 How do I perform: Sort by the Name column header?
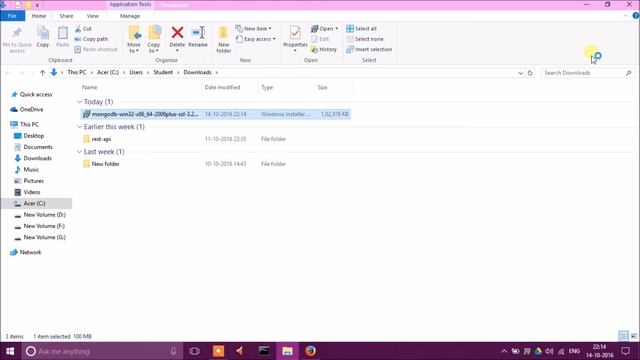[89, 87]
